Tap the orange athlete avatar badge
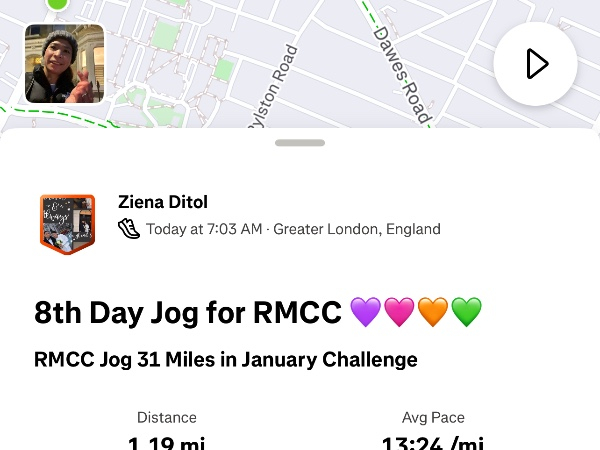This screenshot has height=450, width=600. pos(67,224)
